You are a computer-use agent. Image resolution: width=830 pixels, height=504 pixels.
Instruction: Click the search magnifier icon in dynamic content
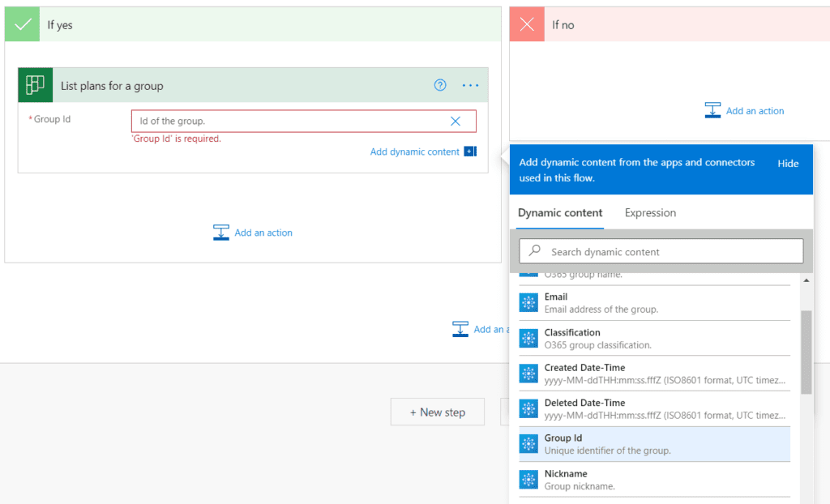(535, 250)
